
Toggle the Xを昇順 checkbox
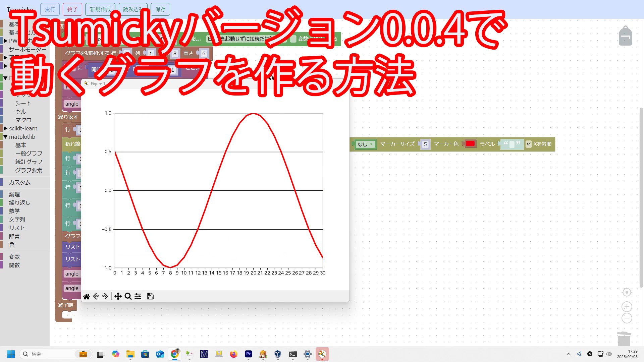point(529,144)
